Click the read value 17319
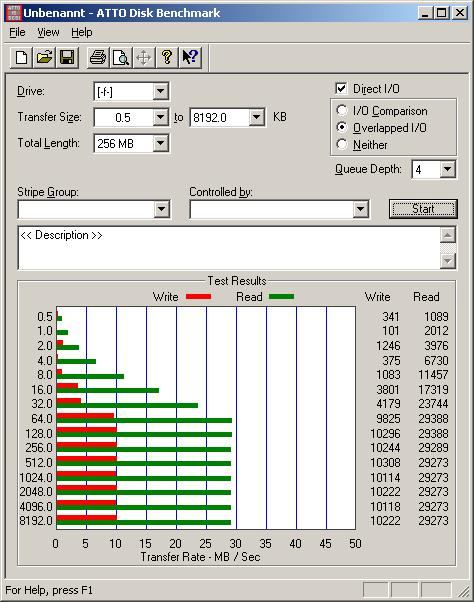 (433, 390)
